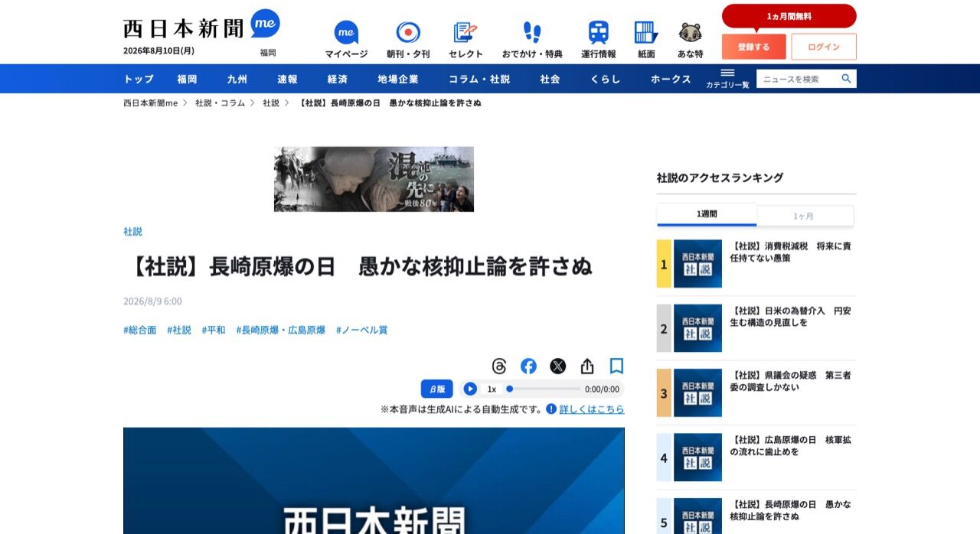Open トップ in navigation bar
The height and width of the screenshot is (534, 980).
pos(139,79)
